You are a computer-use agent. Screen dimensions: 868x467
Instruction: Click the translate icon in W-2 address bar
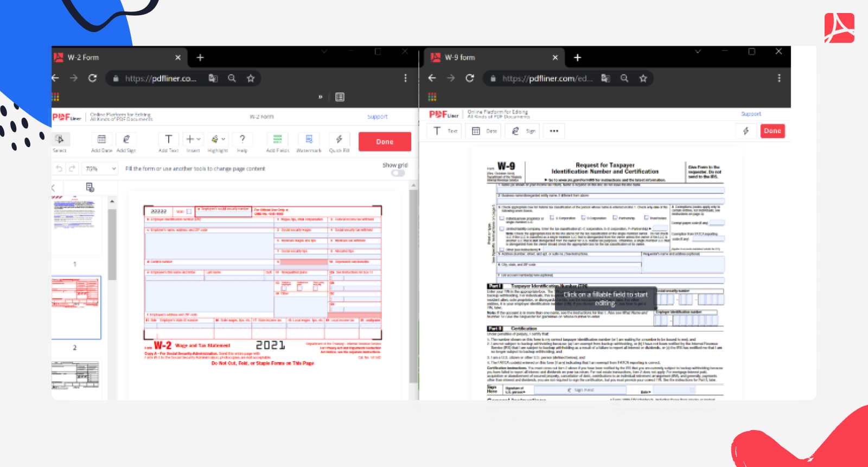coord(213,78)
